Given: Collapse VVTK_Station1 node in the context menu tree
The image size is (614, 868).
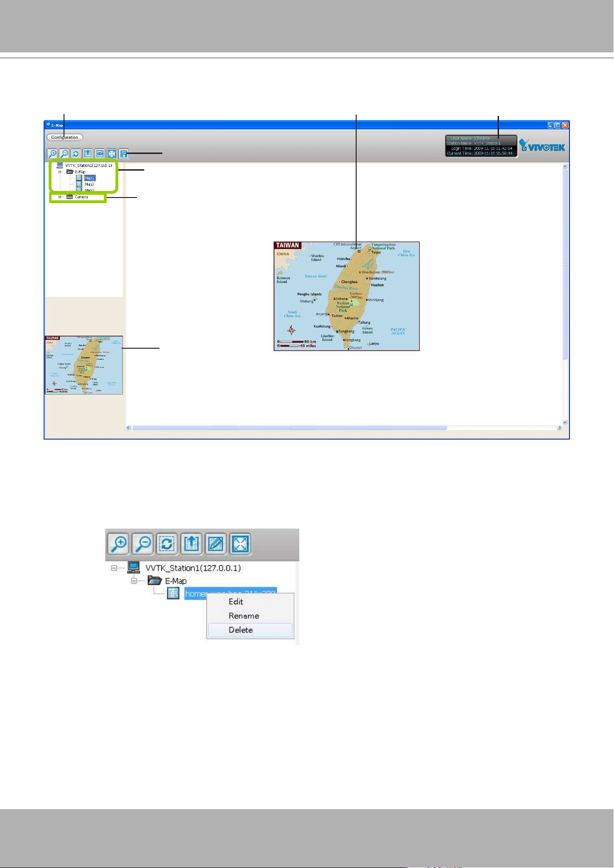Looking at the screenshot, I should [114, 568].
